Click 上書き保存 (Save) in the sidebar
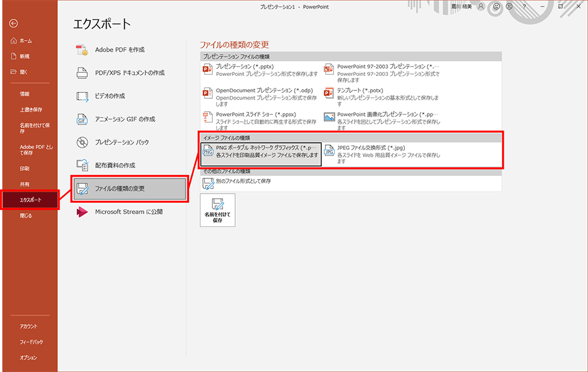This screenshot has height=372, width=588. (x=30, y=110)
